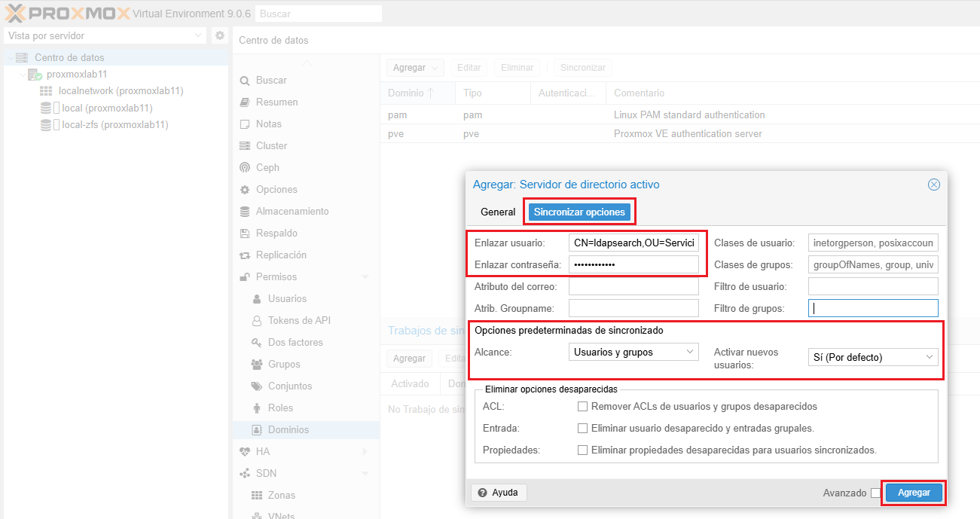
Task: Expand the HA menu group
Action: [365, 451]
